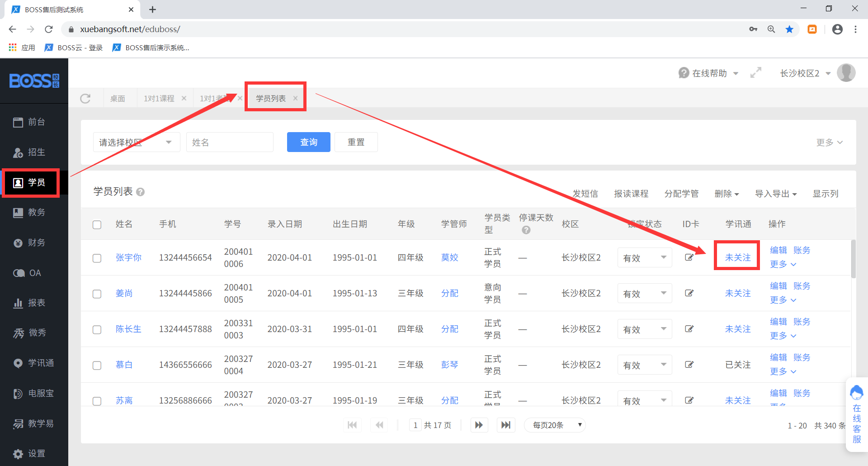
Task: Open 学讯通 module in sidebar
Action: click(34, 363)
